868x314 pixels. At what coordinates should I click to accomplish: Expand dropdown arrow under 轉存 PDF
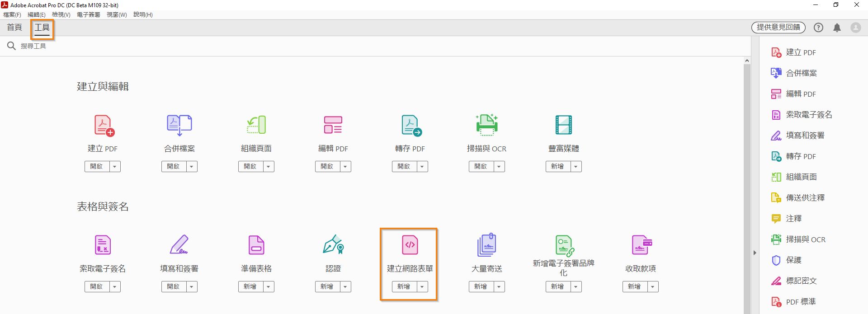coord(422,167)
